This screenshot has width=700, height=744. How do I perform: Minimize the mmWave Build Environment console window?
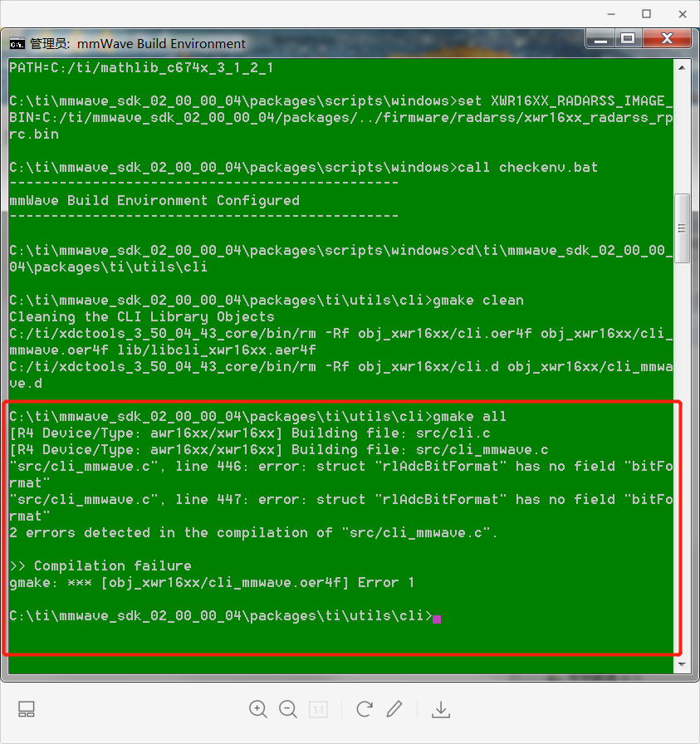click(x=601, y=39)
